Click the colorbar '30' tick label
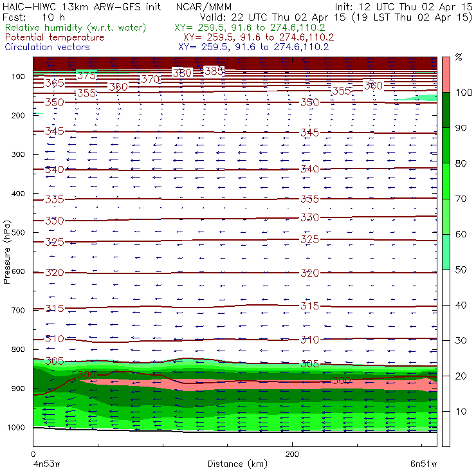Image resolution: width=476 pixels, height=476 pixels. [461, 341]
